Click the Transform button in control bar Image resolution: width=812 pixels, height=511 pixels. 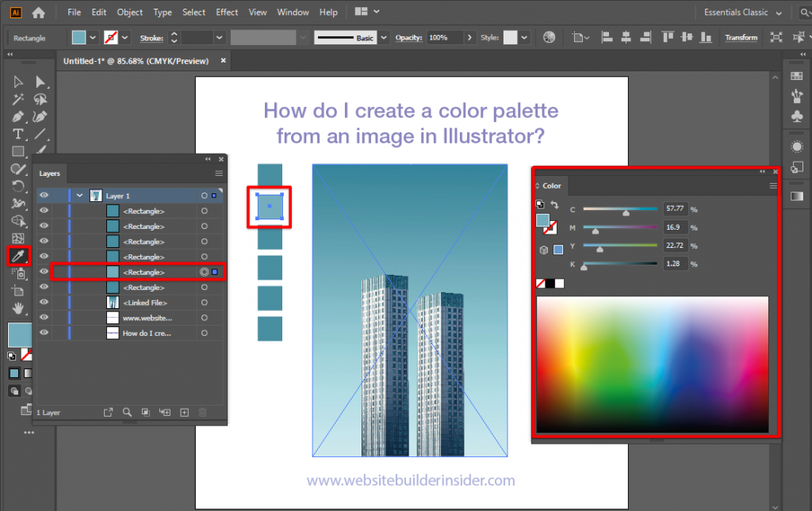tap(741, 36)
